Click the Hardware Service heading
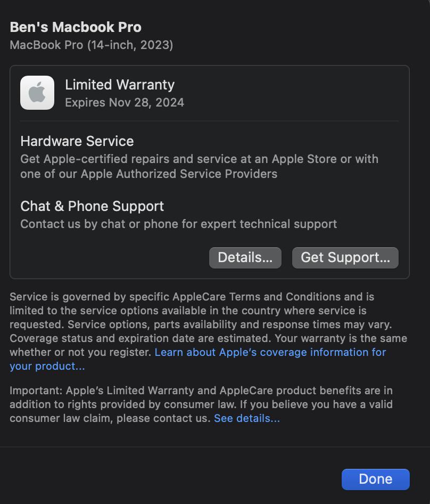 click(x=77, y=141)
